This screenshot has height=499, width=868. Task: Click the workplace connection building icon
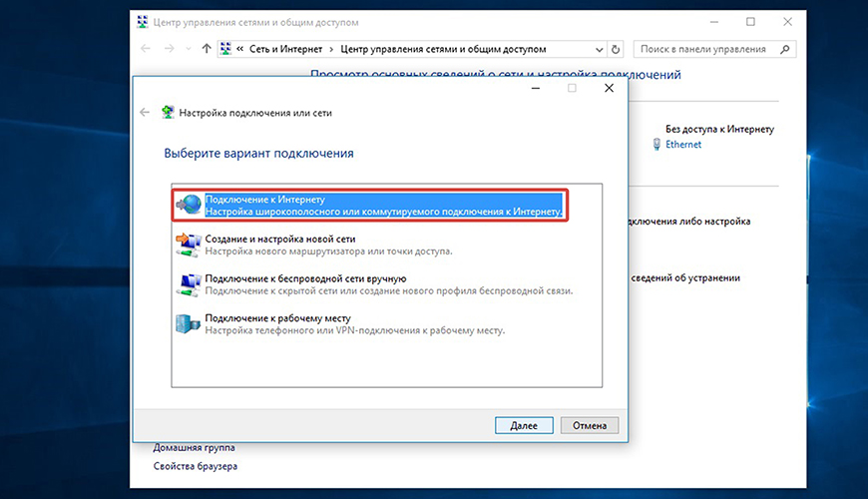(189, 322)
